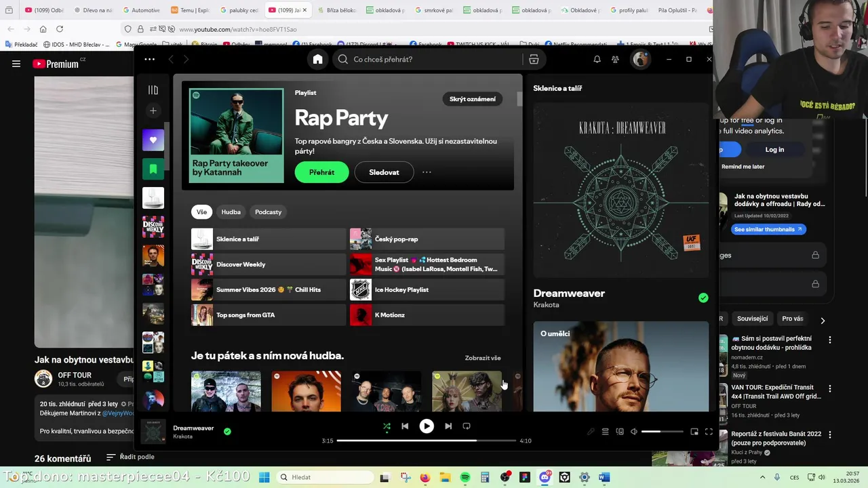
Task: Adjust the Spotify volume slider
Action: point(663,432)
